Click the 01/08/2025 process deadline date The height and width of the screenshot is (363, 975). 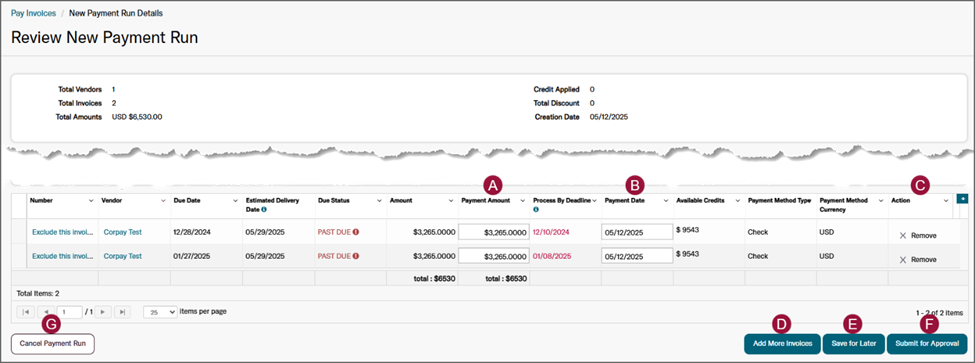click(552, 256)
